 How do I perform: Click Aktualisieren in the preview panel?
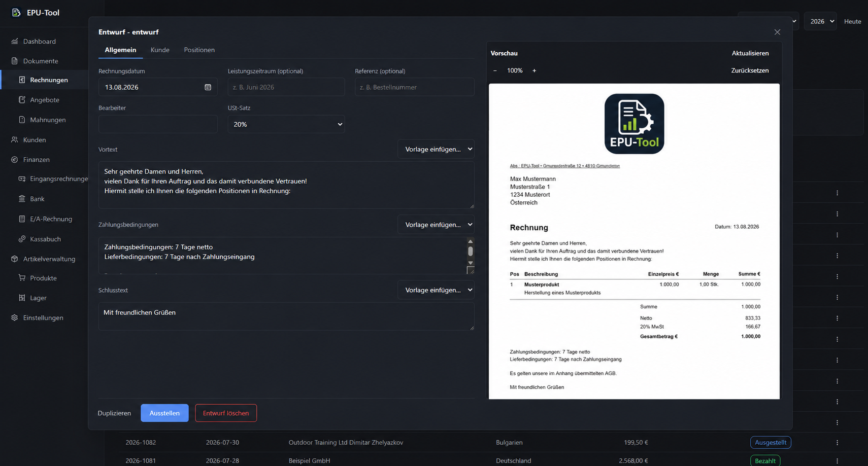point(750,53)
